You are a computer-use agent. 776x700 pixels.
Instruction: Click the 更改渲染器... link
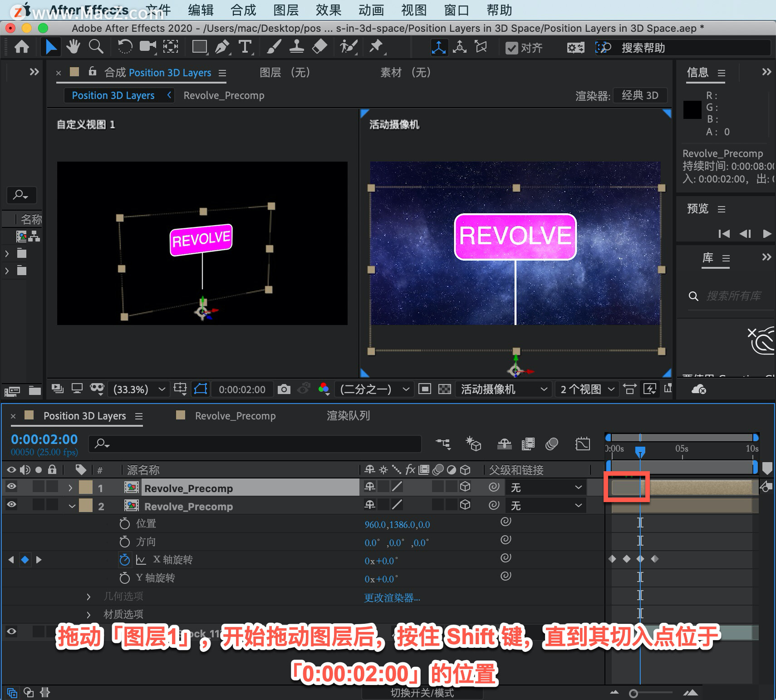[392, 597]
